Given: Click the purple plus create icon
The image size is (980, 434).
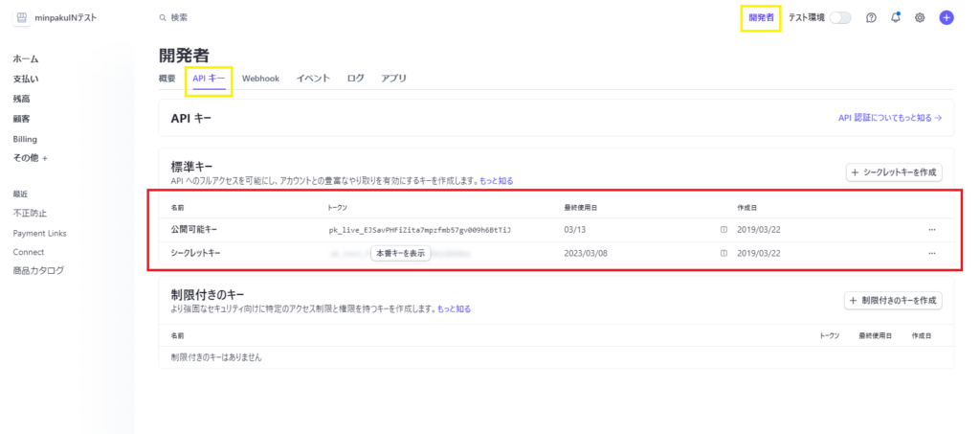Looking at the screenshot, I should [947, 17].
